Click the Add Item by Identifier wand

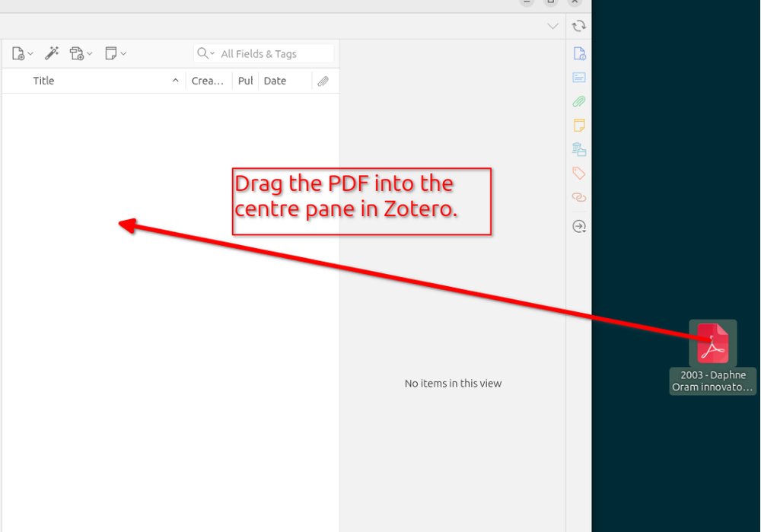click(52, 53)
